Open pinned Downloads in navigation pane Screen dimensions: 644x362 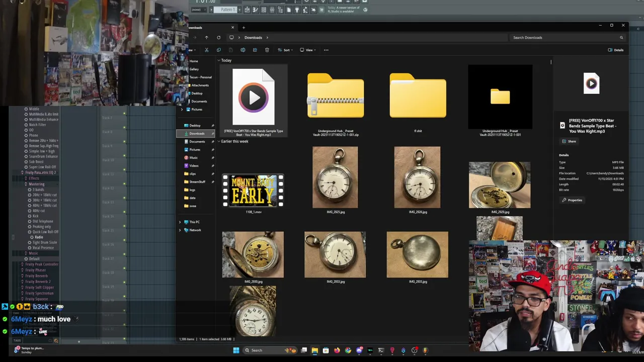click(x=196, y=133)
